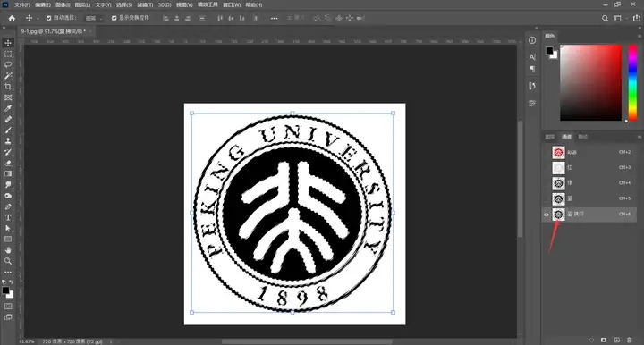Delete current channel trash button
The image size is (644, 345).
(x=630, y=340)
